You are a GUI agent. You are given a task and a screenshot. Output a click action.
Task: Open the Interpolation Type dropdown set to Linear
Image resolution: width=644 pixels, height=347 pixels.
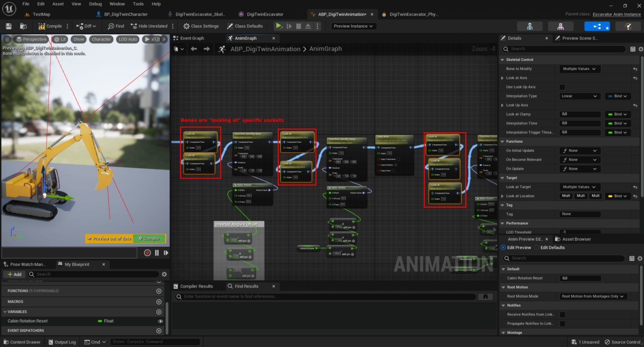580,96
